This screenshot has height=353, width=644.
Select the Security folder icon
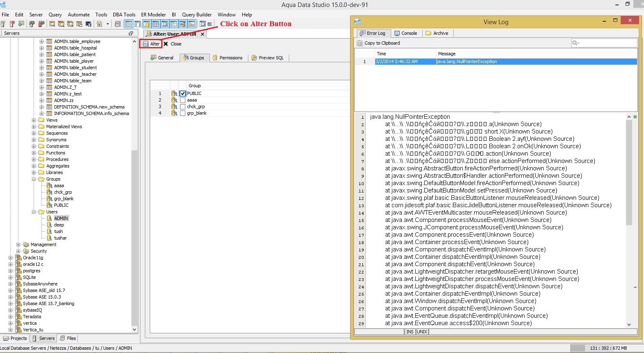tap(26, 251)
